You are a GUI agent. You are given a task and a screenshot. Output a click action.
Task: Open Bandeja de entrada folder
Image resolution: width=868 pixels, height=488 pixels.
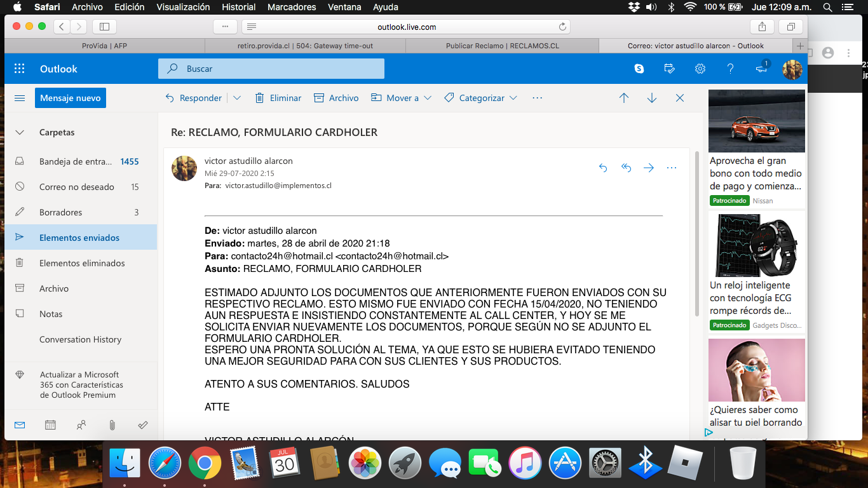[81, 161]
